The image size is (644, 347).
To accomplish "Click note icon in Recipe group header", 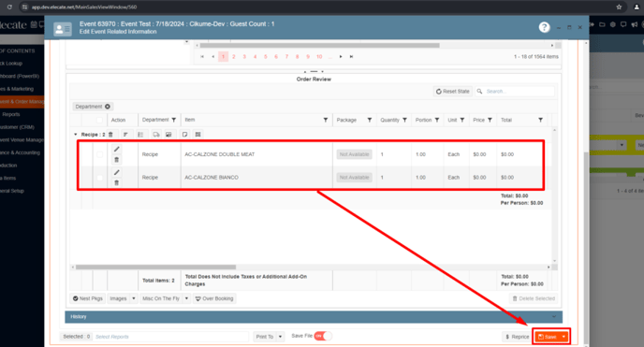I will [184, 135].
